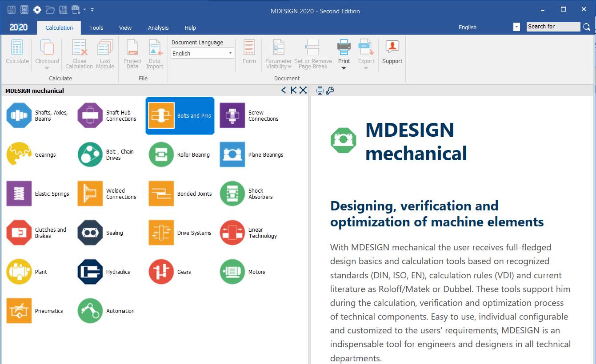Image resolution: width=596 pixels, height=364 pixels.
Task: Open the Gears module
Action: point(170,272)
